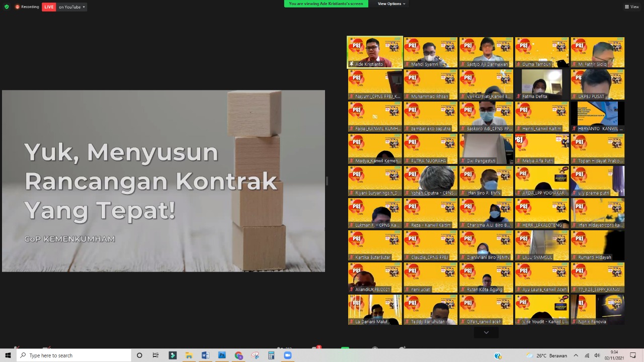Click Task View button in taskbar
Screen dimensions: 644x362
[155, 355]
